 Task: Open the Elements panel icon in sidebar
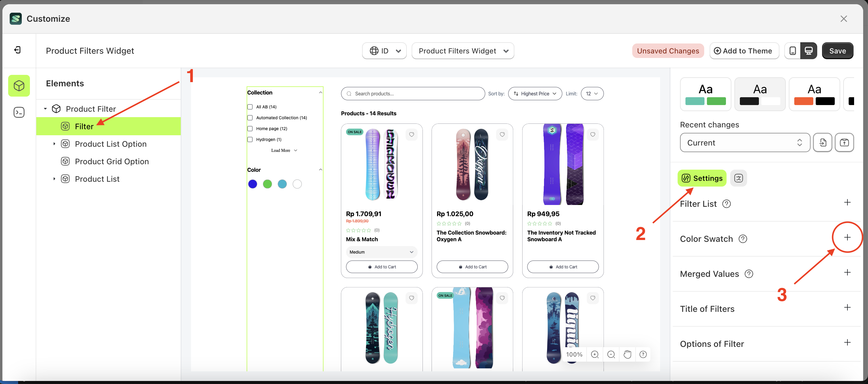[x=19, y=85]
